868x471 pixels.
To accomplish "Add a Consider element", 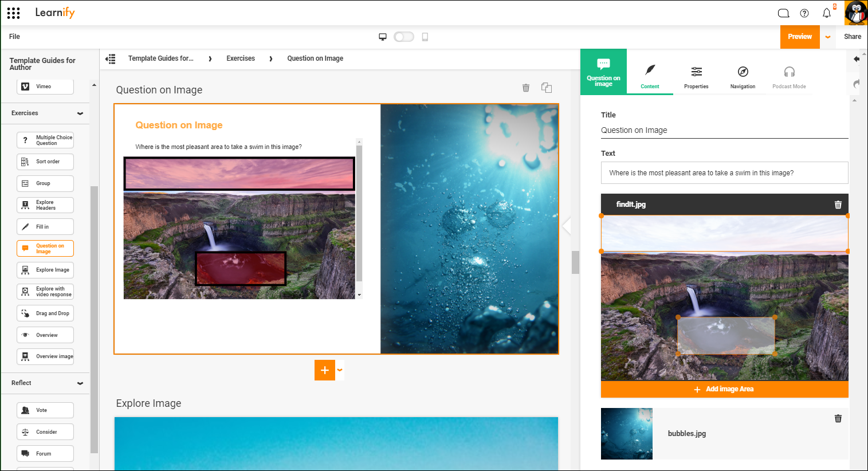I will pyautogui.click(x=45, y=432).
